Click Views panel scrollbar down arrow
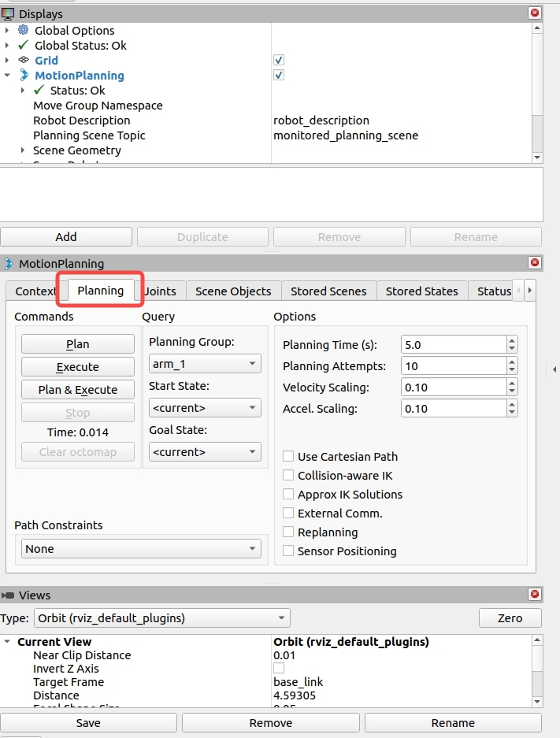560x738 pixels. (x=537, y=702)
